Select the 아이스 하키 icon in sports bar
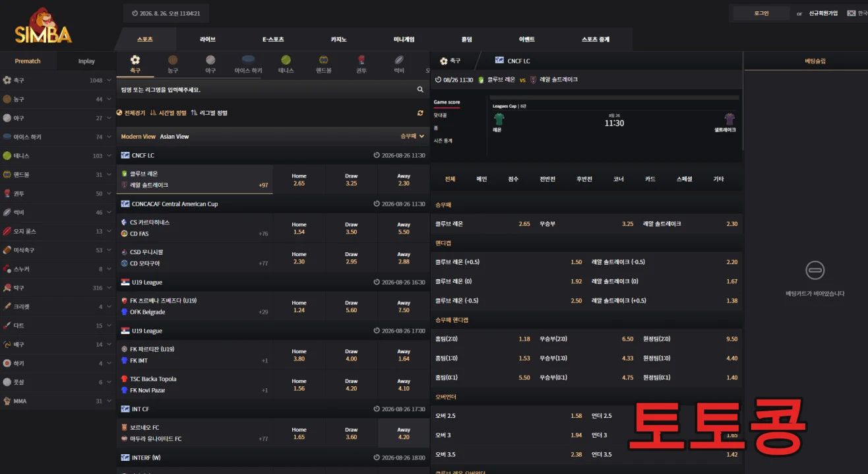The image size is (868, 474). click(248, 59)
